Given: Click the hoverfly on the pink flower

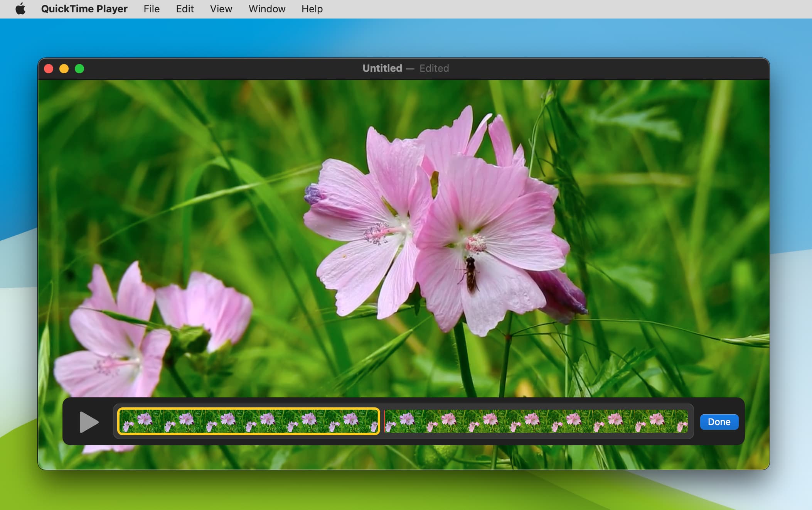Looking at the screenshot, I should click(x=470, y=274).
